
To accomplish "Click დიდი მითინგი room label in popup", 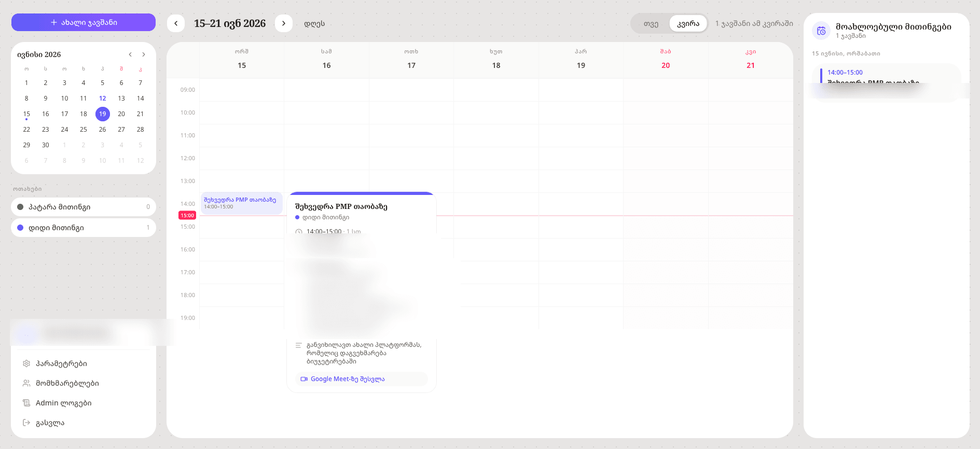I will pyautogui.click(x=326, y=217).
